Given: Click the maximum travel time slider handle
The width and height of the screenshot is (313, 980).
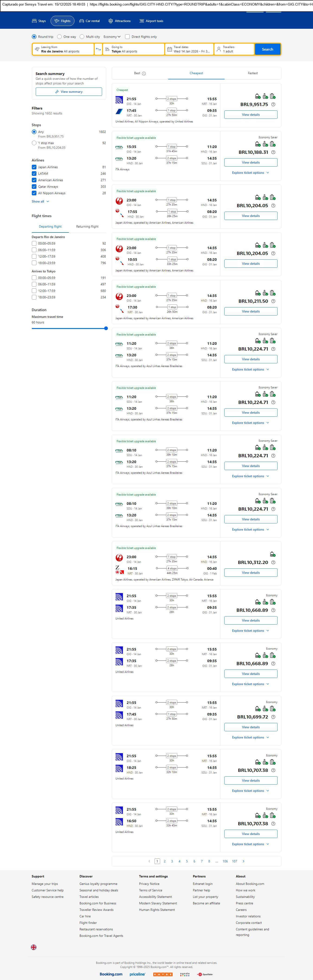Looking at the screenshot, I should click(106, 328).
